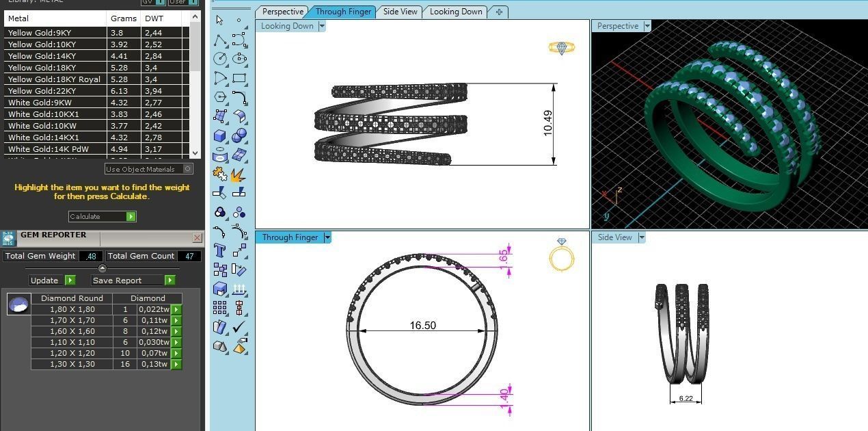Open the Perspective viewport dropdown menu
The image size is (868, 431).
pos(647,26)
